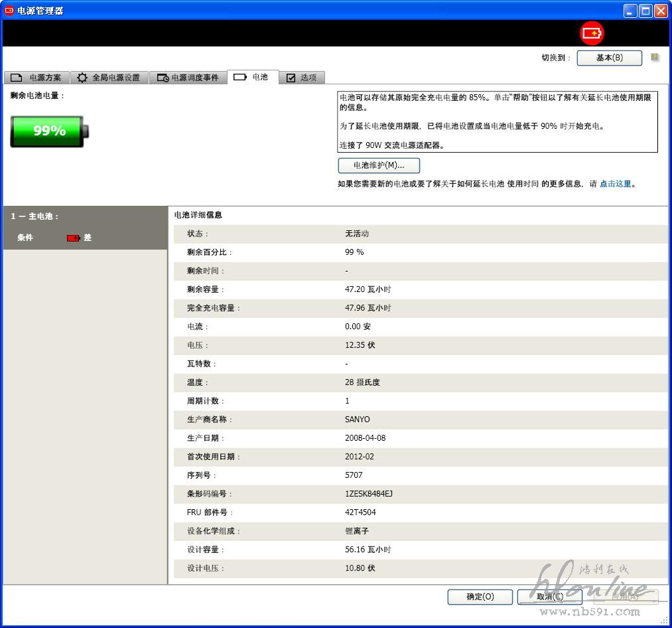Click the clock icon on 电源调度事件 tab
672x628 pixels.
(163, 78)
